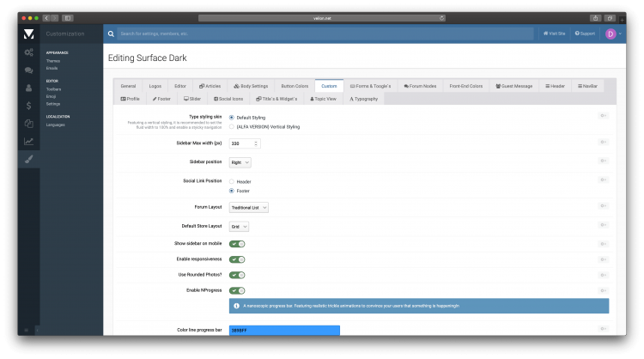
Task: Click the Commerce dollar sign icon
Action: (x=28, y=106)
